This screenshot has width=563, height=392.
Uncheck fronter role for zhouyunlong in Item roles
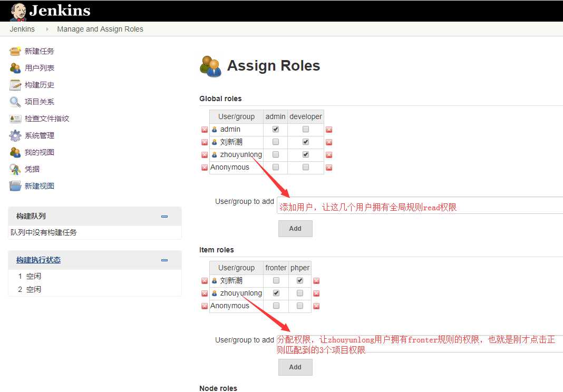pyautogui.click(x=276, y=293)
